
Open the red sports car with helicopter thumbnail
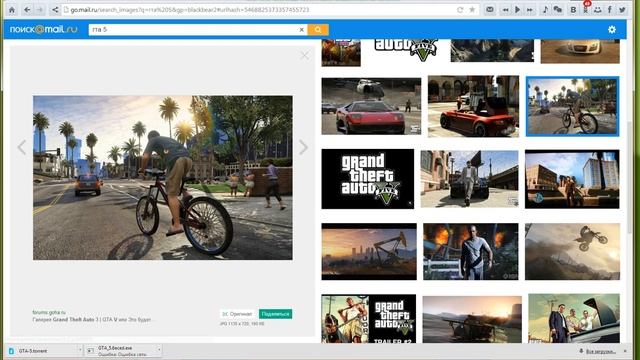(371, 106)
